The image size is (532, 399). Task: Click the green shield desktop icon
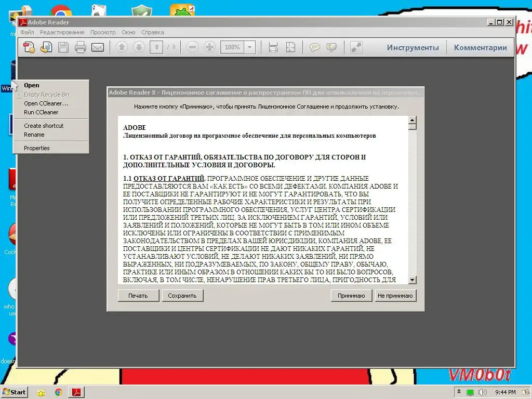click(x=141, y=10)
